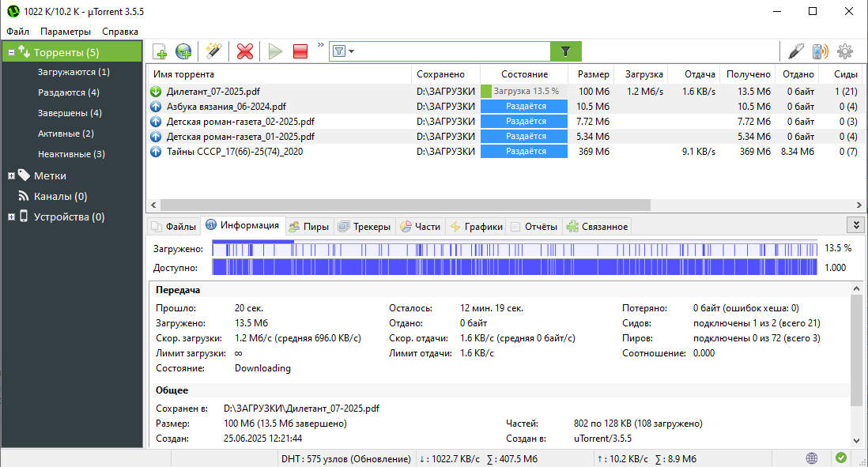
Task: Switch to the Связанное tab
Action: (598, 226)
